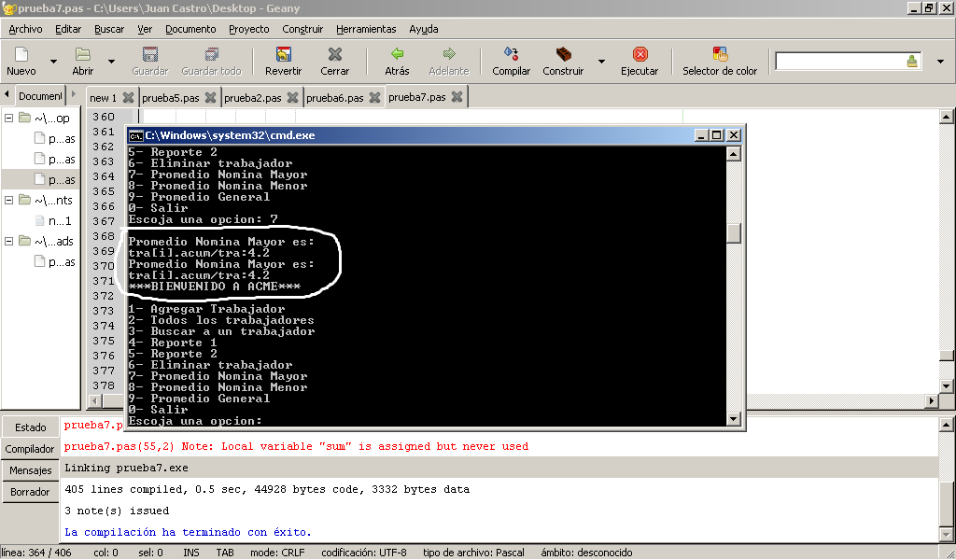Screen dimensions: 956x560
Task: Open dropdown arrow next to Nuevo
Action: 53,62
